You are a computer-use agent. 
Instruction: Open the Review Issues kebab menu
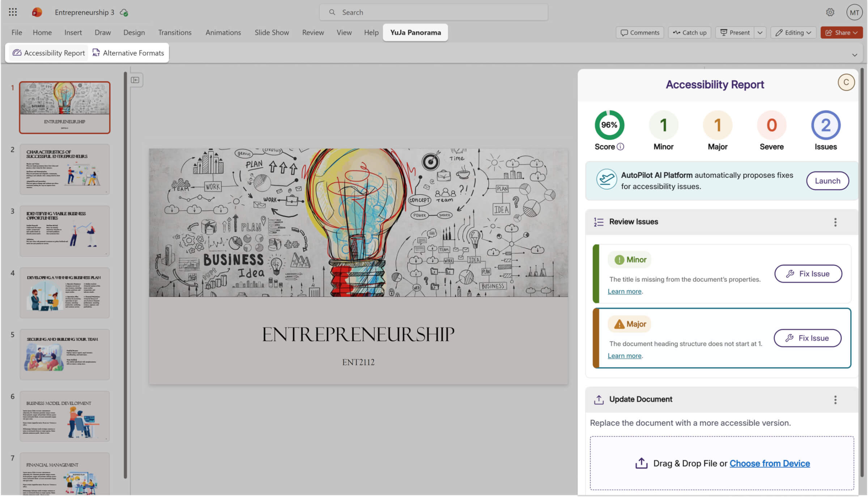pos(835,222)
